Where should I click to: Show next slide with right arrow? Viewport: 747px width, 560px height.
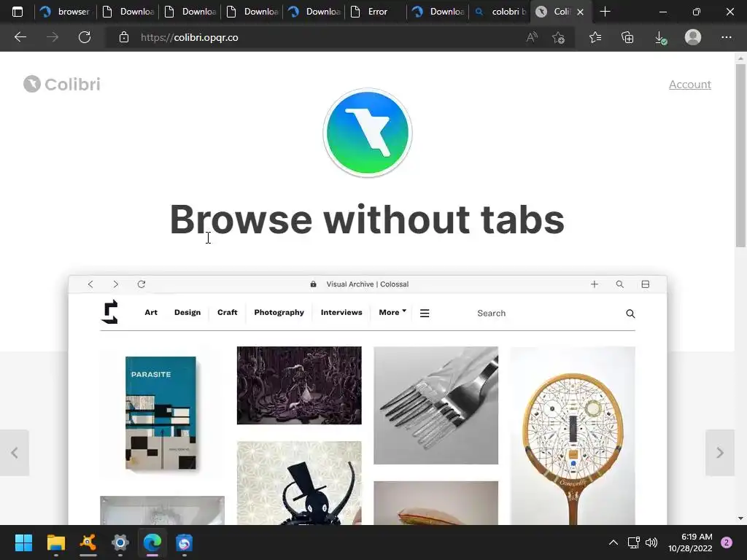coord(720,453)
